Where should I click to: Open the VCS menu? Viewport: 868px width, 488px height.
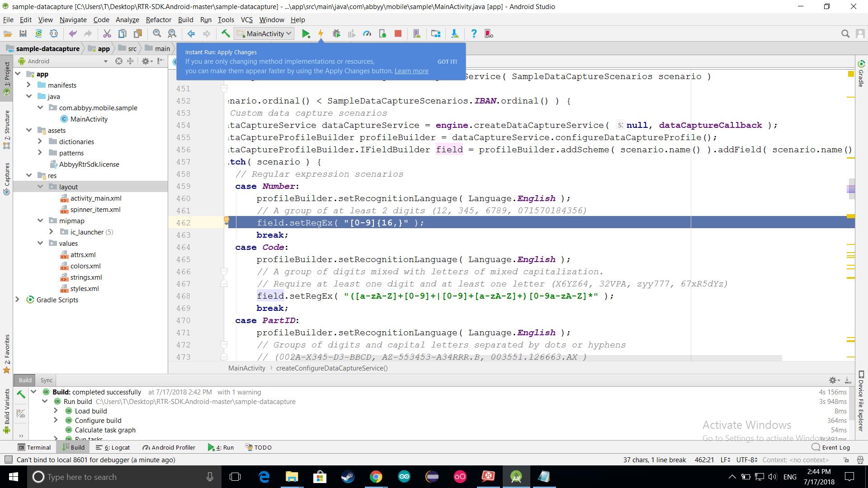point(246,20)
